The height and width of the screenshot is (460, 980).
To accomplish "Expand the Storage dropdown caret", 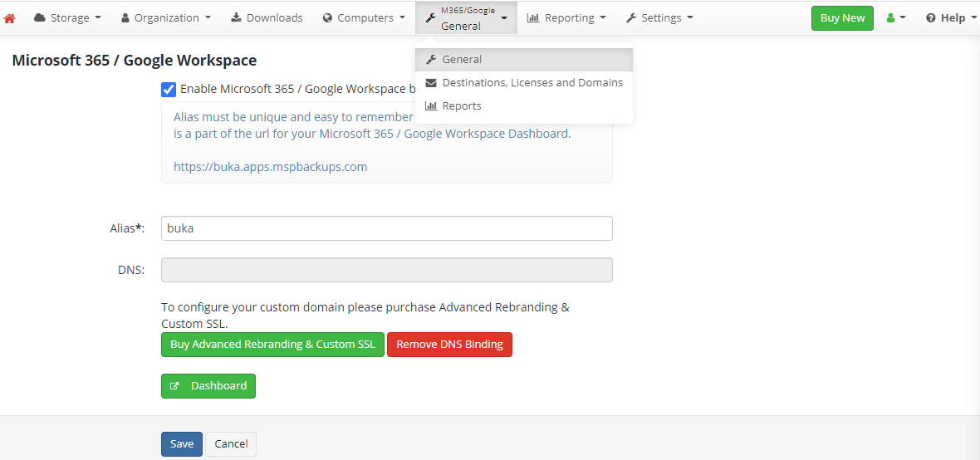I will click(98, 18).
